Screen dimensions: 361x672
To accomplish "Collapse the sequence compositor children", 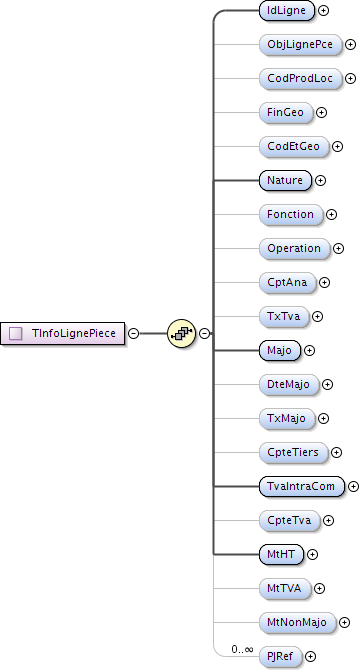I will coord(205,333).
